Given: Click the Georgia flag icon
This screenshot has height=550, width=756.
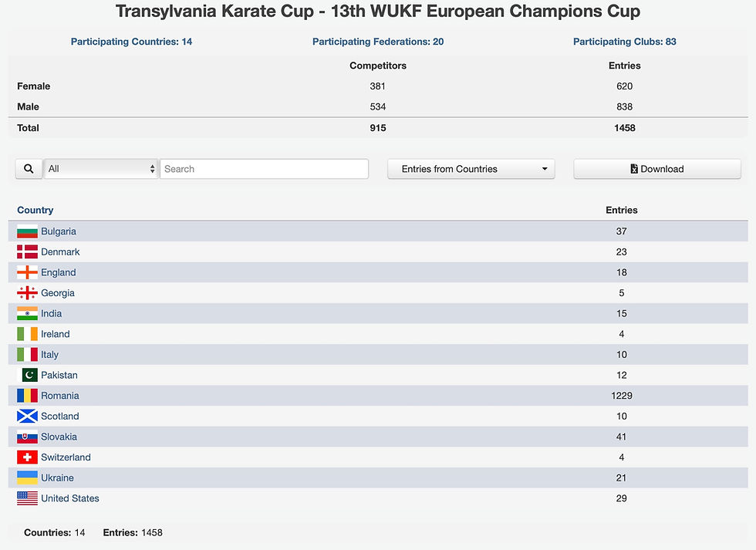Looking at the screenshot, I should pyautogui.click(x=27, y=292).
